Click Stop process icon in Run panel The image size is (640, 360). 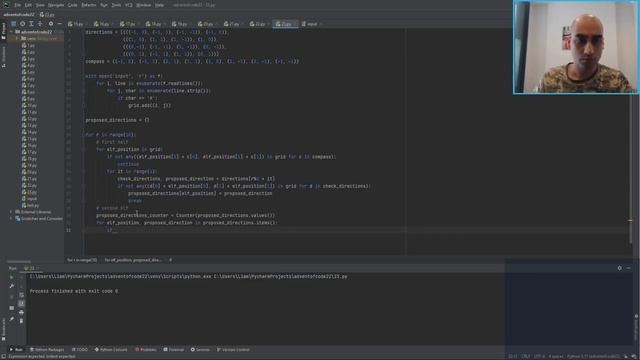11,297
